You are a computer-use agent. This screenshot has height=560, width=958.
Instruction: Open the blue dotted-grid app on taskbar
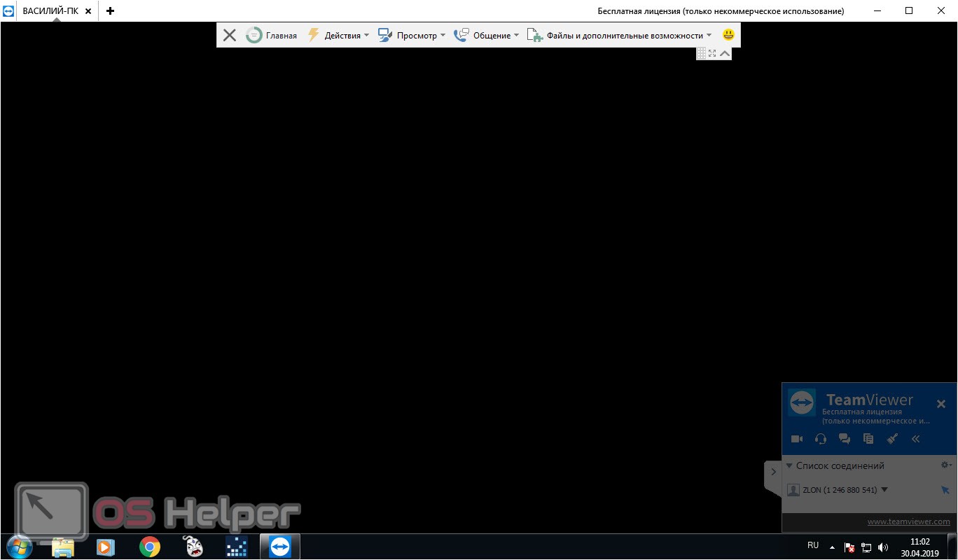click(237, 547)
